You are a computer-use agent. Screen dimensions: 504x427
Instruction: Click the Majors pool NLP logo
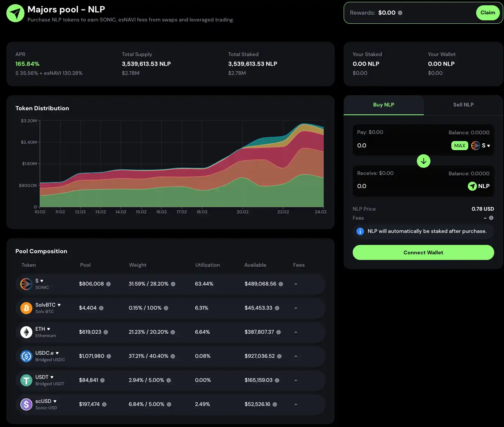[15, 13]
